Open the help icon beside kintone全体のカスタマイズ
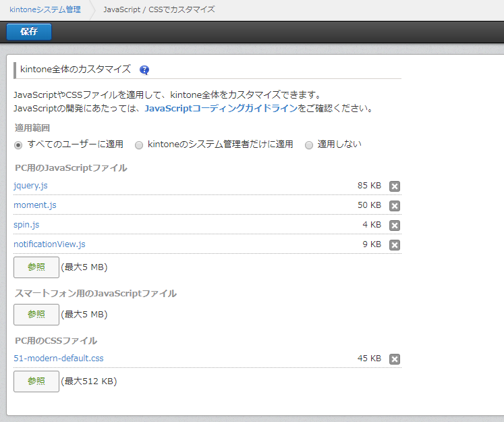This screenshot has width=504, height=422. pos(144,70)
